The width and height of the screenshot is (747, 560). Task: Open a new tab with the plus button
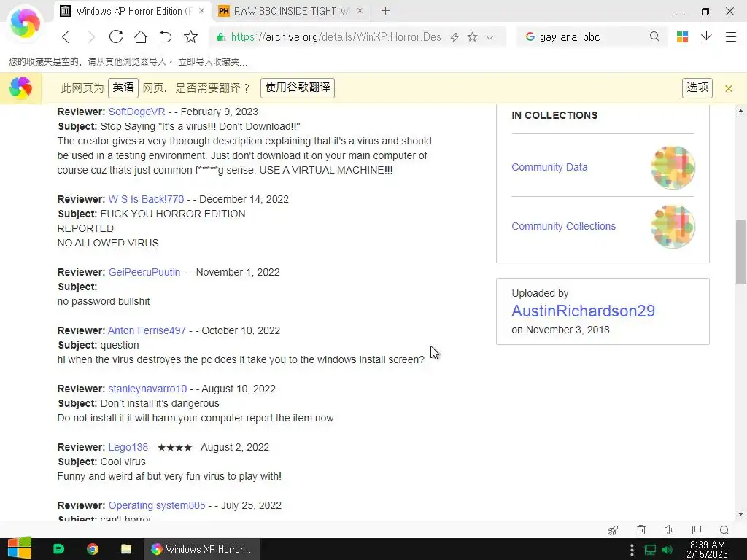click(x=385, y=11)
